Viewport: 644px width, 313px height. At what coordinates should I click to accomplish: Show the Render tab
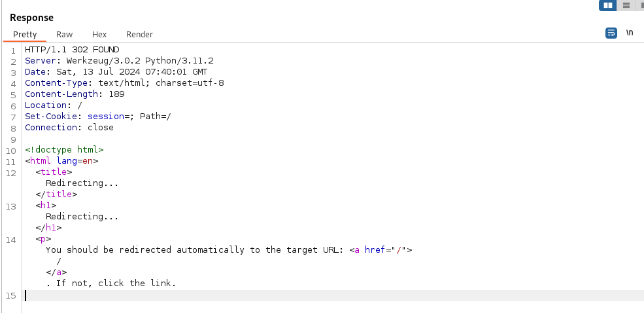[x=139, y=34]
